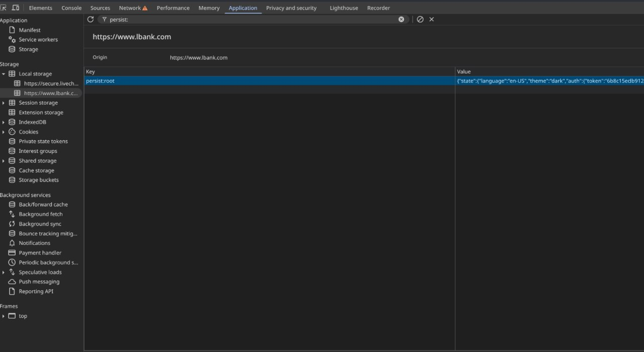This screenshot has width=644, height=352.
Task: Select IndexedDB in the sidebar
Action: point(33,122)
